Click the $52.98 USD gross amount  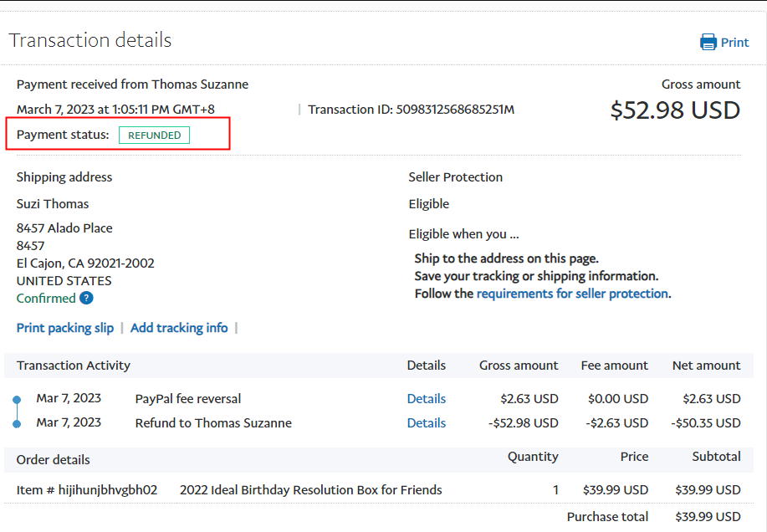(675, 110)
